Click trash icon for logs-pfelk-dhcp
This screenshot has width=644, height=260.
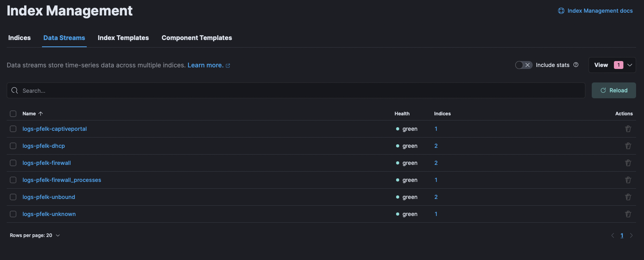click(x=628, y=146)
